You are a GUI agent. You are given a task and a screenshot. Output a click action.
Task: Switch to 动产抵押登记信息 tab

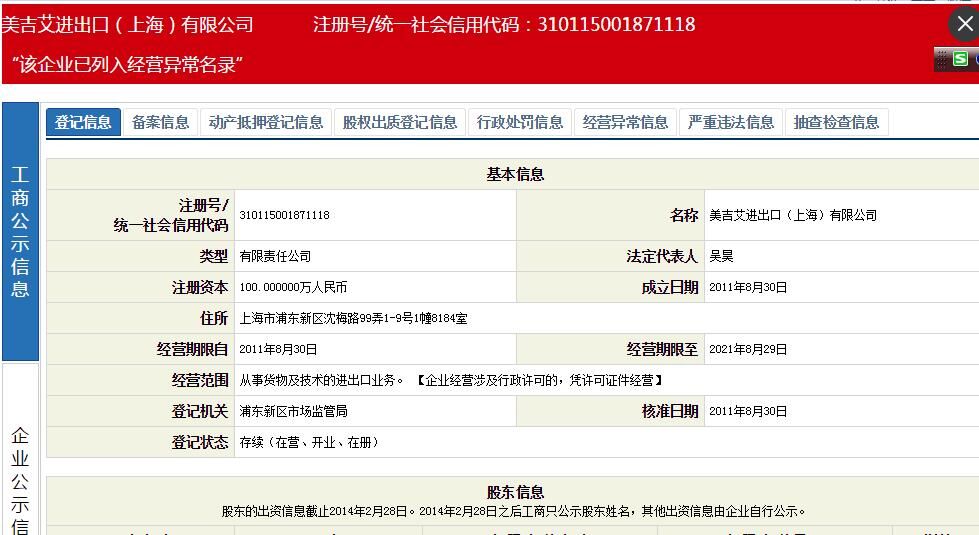(266, 122)
